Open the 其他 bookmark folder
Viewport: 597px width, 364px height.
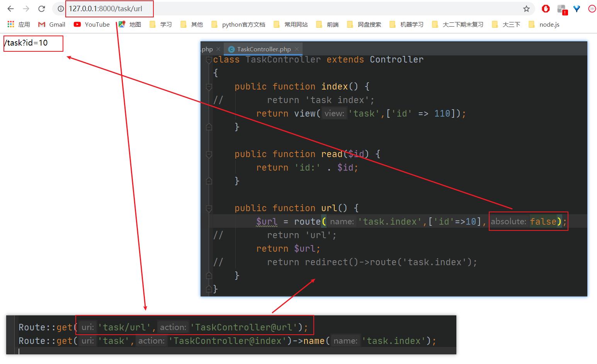coord(191,24)
